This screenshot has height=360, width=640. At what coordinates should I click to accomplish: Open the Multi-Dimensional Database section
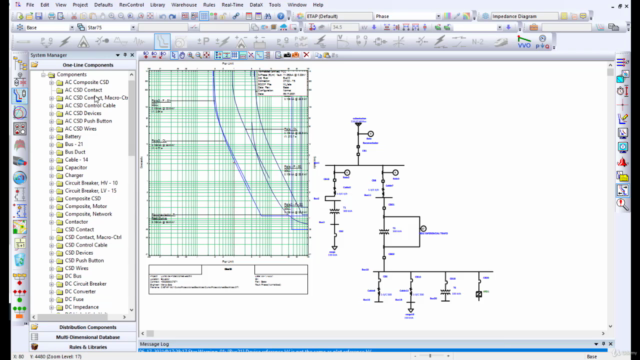[83, 337]
